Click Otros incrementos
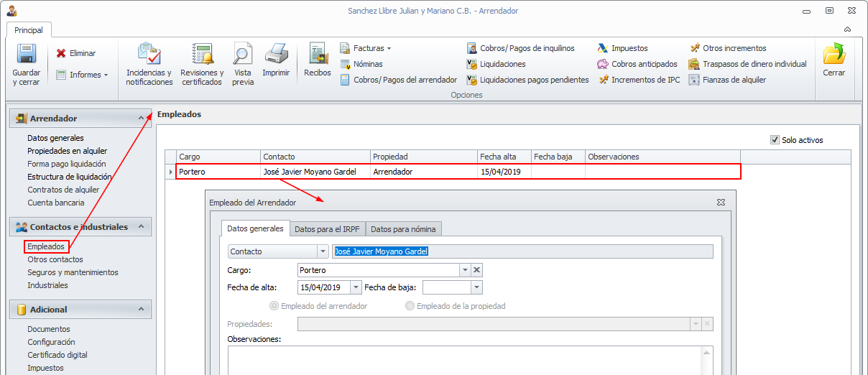 click(728, 48)
